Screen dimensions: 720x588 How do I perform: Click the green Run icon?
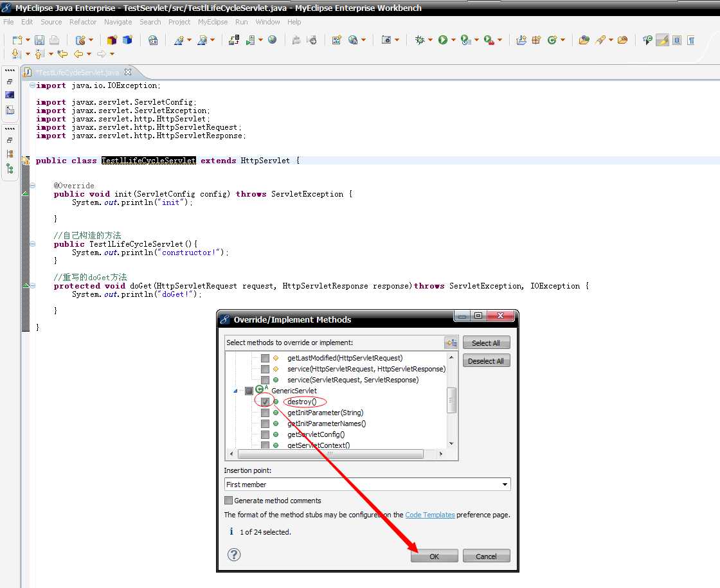443,40
